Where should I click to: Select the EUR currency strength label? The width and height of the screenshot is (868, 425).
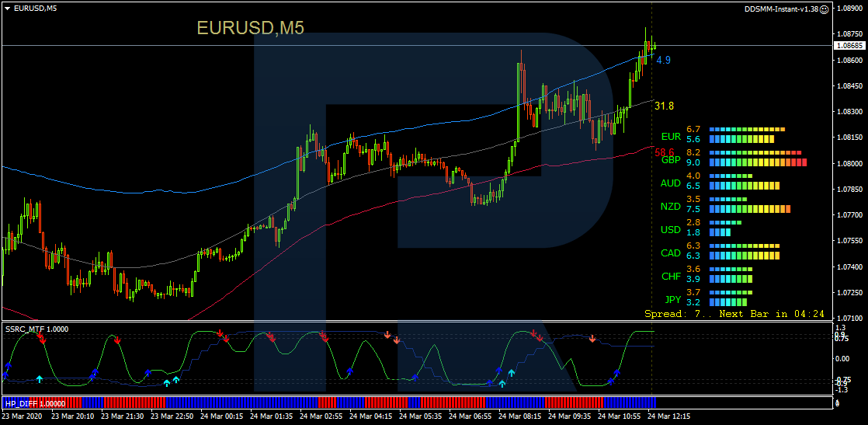(x=670, y=137)
